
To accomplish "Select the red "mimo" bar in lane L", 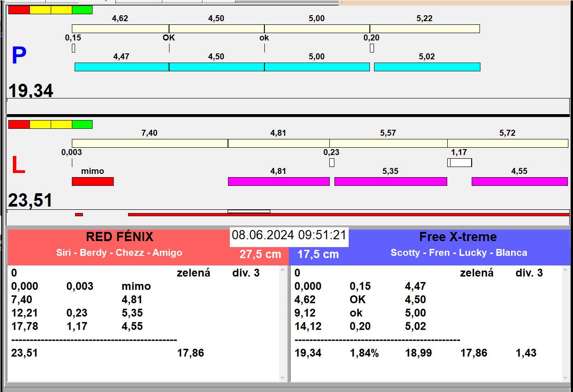I will (x=93, y=181).
